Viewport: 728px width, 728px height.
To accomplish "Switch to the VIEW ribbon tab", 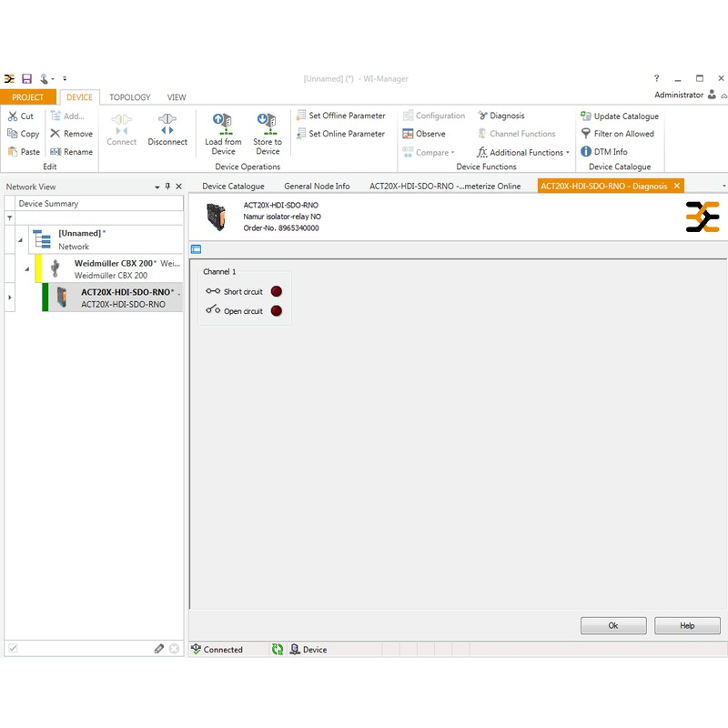I will tap(177, 97).
